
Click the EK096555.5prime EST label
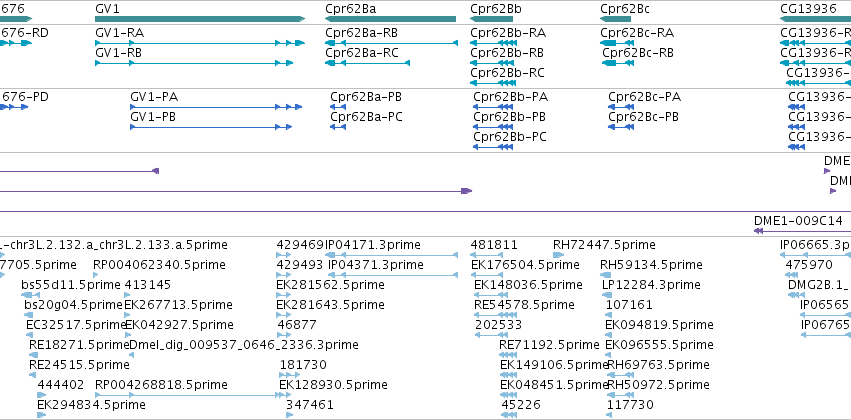(x=659, y=346)
